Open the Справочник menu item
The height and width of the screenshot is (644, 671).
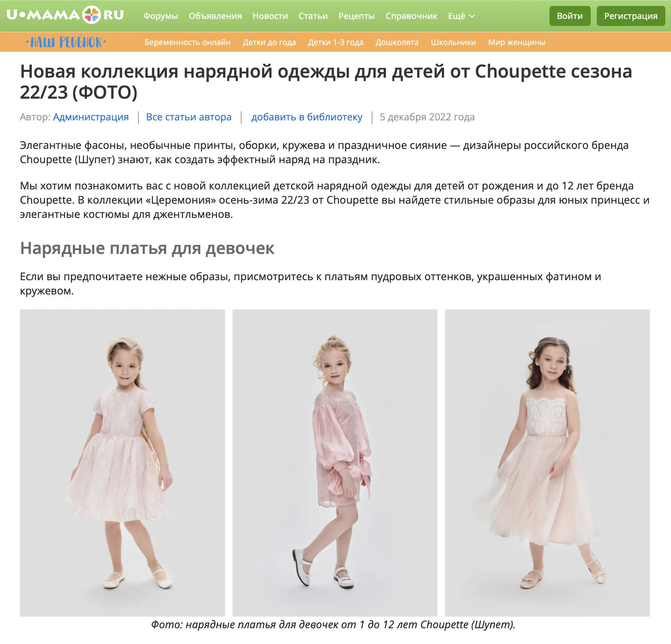(x=411, y=16)
